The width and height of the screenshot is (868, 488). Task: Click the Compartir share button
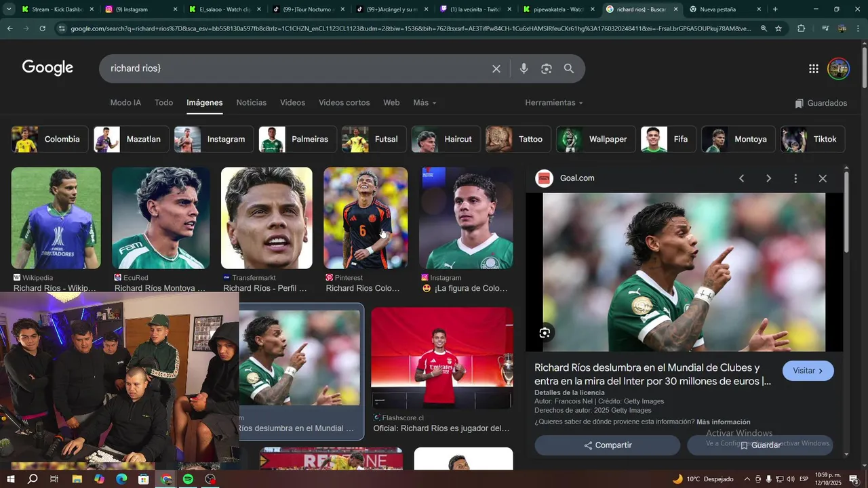608,445
